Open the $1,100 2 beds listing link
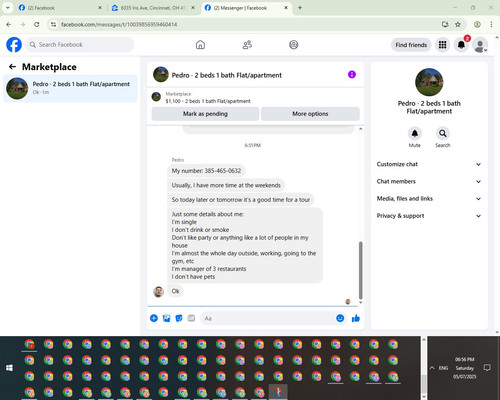 tap(208, 101)
